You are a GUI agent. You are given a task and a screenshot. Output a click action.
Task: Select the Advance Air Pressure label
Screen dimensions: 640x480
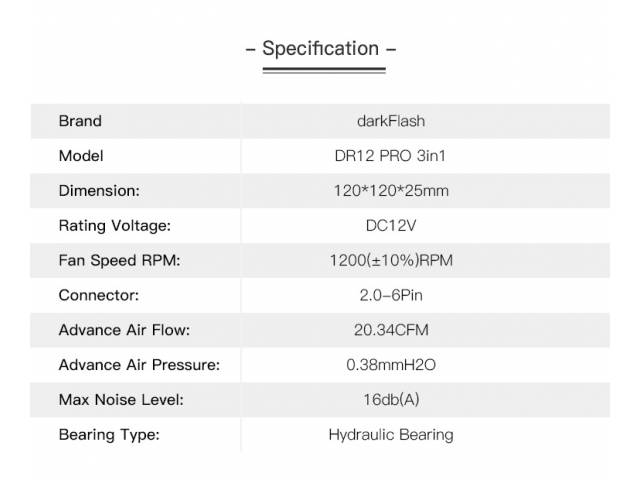pos(139,365)
